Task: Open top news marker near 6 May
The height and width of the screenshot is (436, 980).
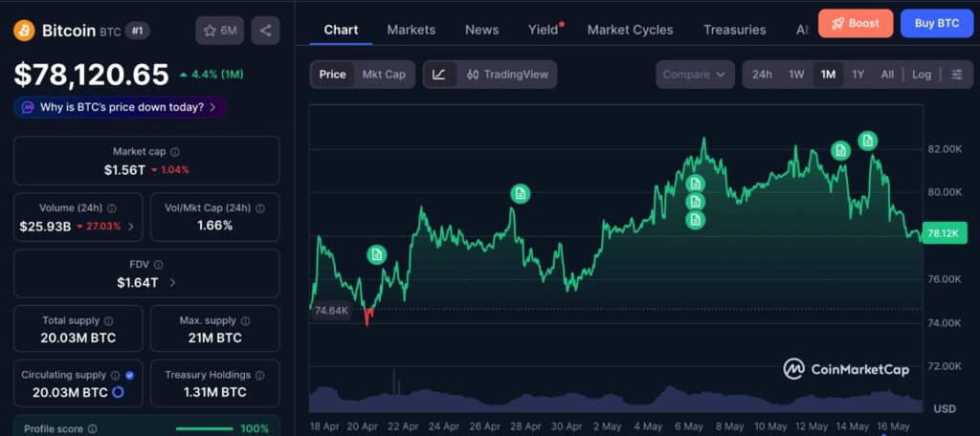Action: click(695, 184)
